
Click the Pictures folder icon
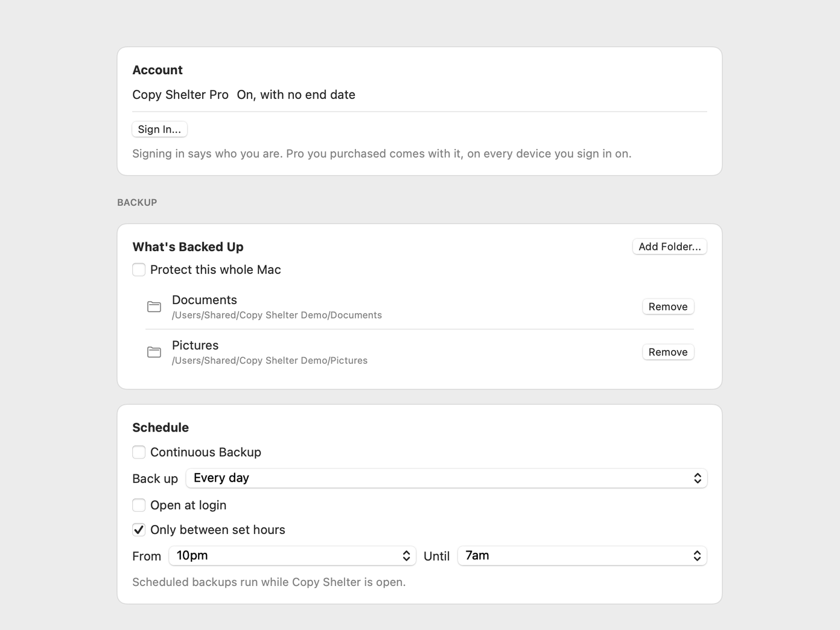click(154, 352)
